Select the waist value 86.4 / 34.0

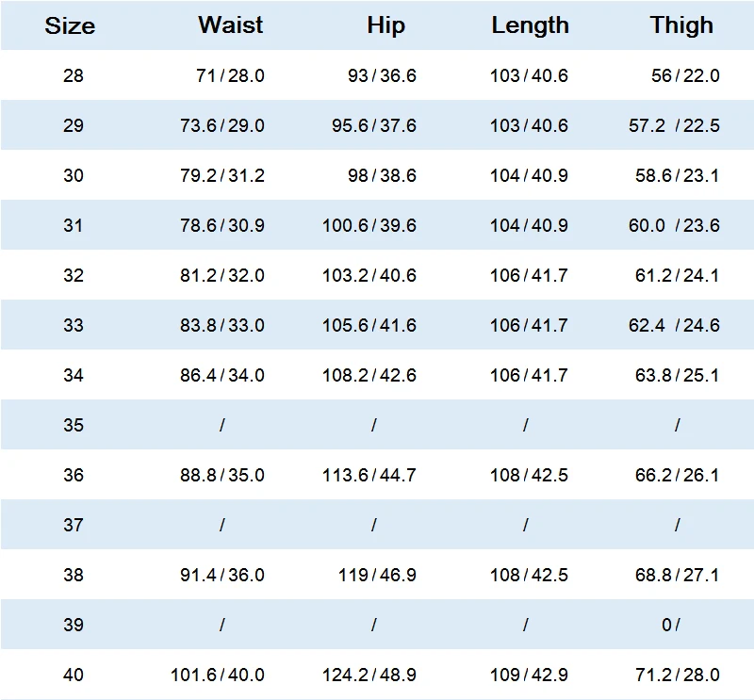pos(222,375)
